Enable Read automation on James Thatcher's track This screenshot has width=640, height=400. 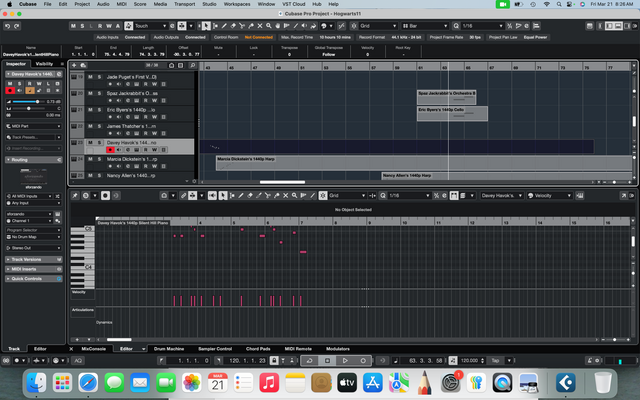point(146,133)
